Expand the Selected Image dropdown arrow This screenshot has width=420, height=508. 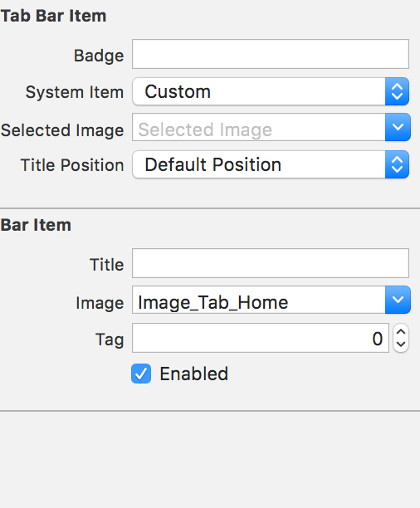click(398, 127)
